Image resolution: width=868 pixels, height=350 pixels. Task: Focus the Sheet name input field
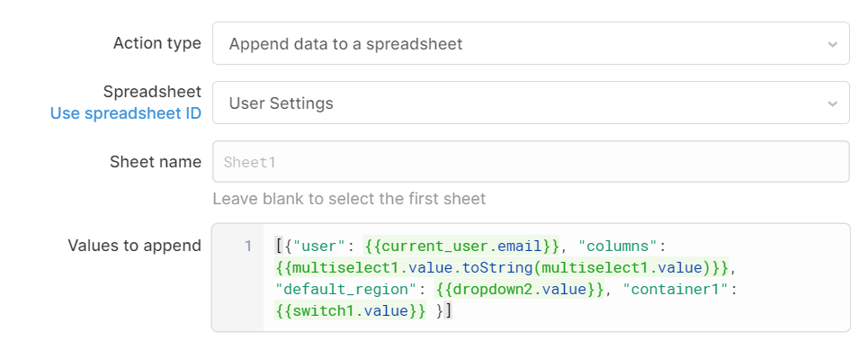click(x=531, y=162)
